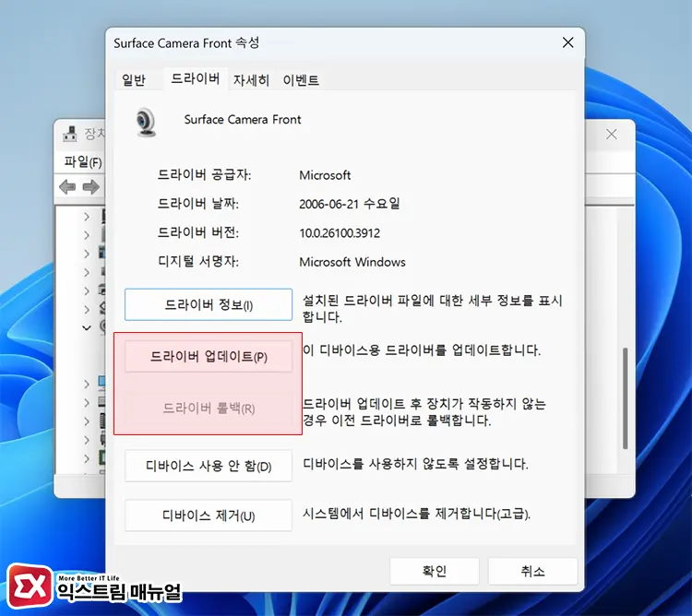The width and height of the screenshot is (692, 616).
Task: Click the driver date 2006-06-21 수요일
Action: point(350,204)
